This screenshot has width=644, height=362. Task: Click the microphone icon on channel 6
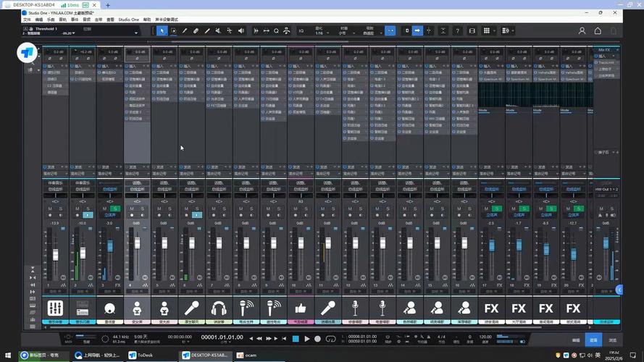pos(192,307)
